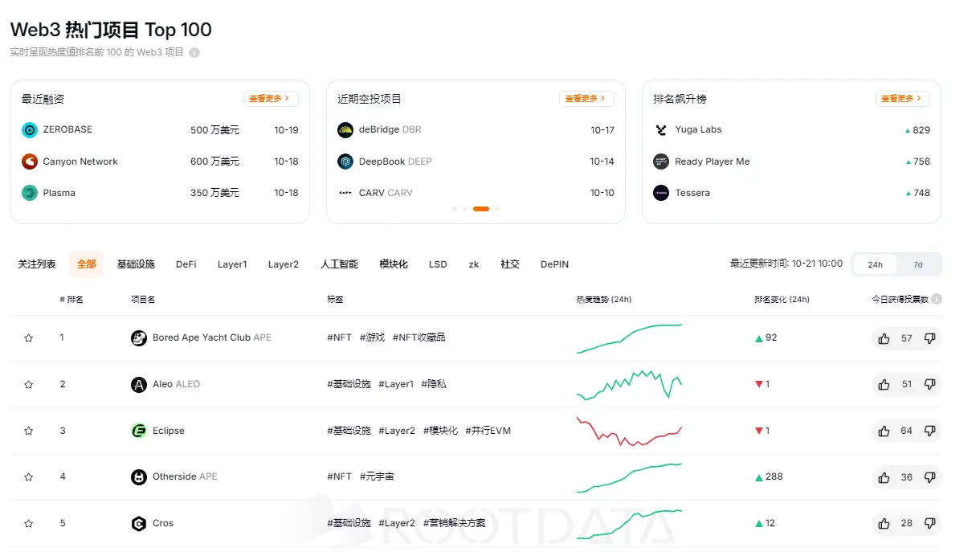Upvote the Eclipse project

[x=882, y=431]
